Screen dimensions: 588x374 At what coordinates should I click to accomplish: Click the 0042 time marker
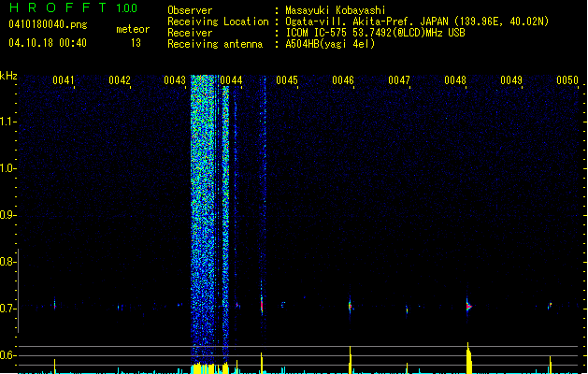point(120,80)
